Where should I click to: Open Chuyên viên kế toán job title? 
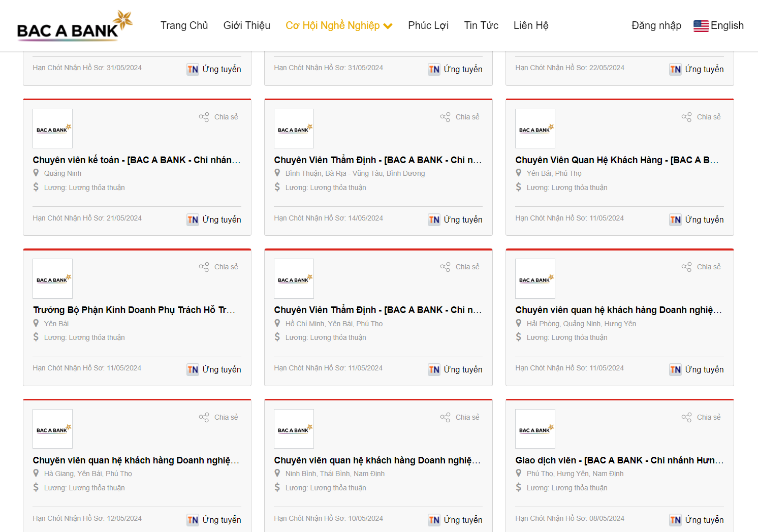point(137,160)
